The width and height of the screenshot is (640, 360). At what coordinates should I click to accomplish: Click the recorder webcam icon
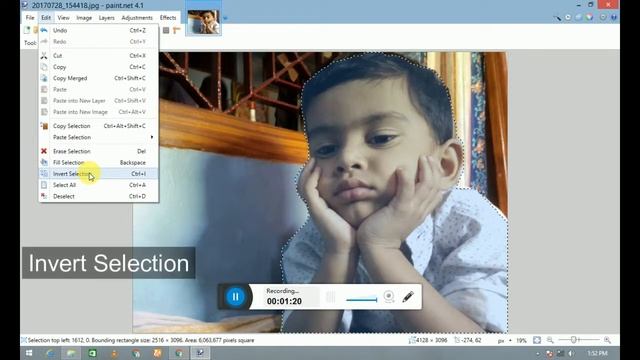pos(389,297)
